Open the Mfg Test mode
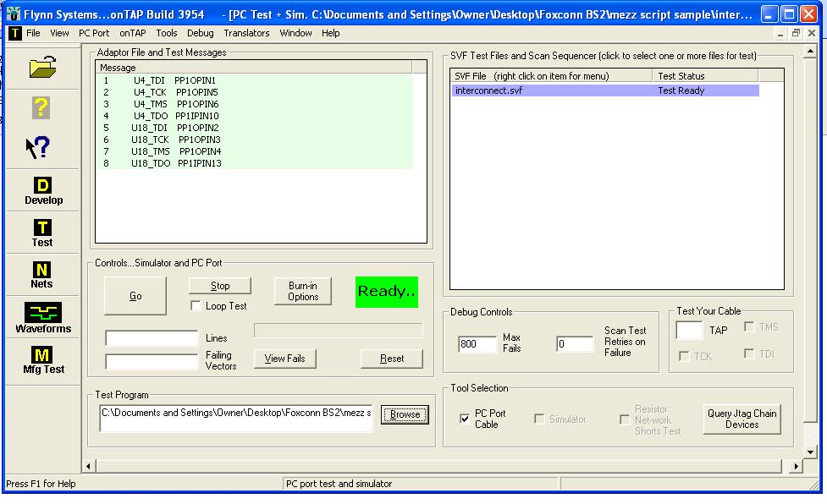This screenshot has width=827, height=504. [x=43, y=359]
